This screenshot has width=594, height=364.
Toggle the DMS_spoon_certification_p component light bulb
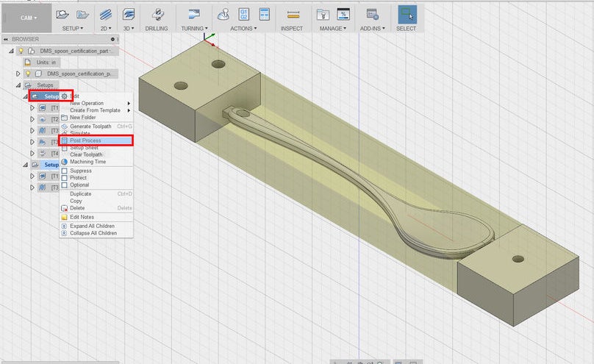pyautogui.click(x=28, y=74)
